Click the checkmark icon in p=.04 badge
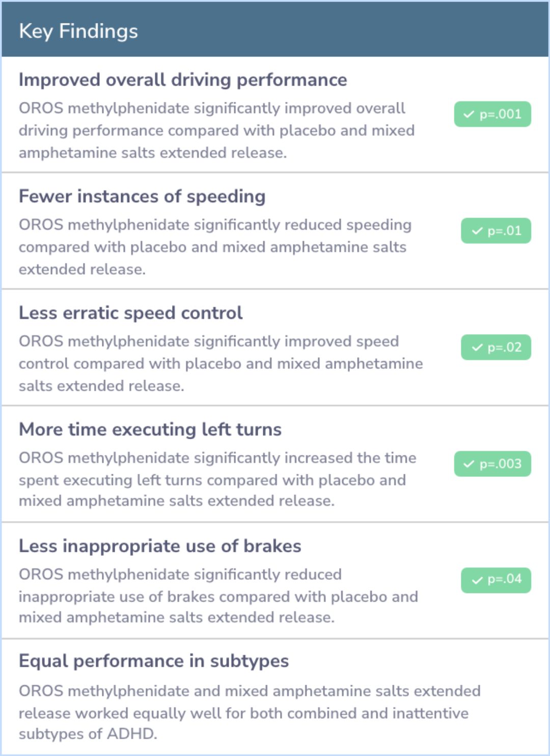Image resolution: width=550 pixels, height=756 pixels. 477,580
